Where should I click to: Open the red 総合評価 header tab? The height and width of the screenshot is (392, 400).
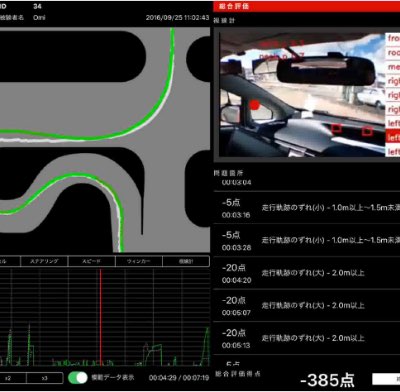[x=307, y=6]
